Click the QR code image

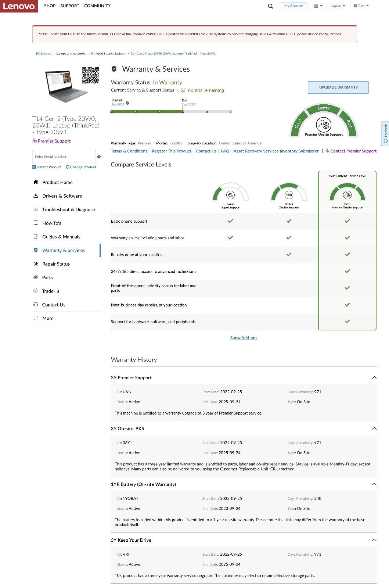90,75
